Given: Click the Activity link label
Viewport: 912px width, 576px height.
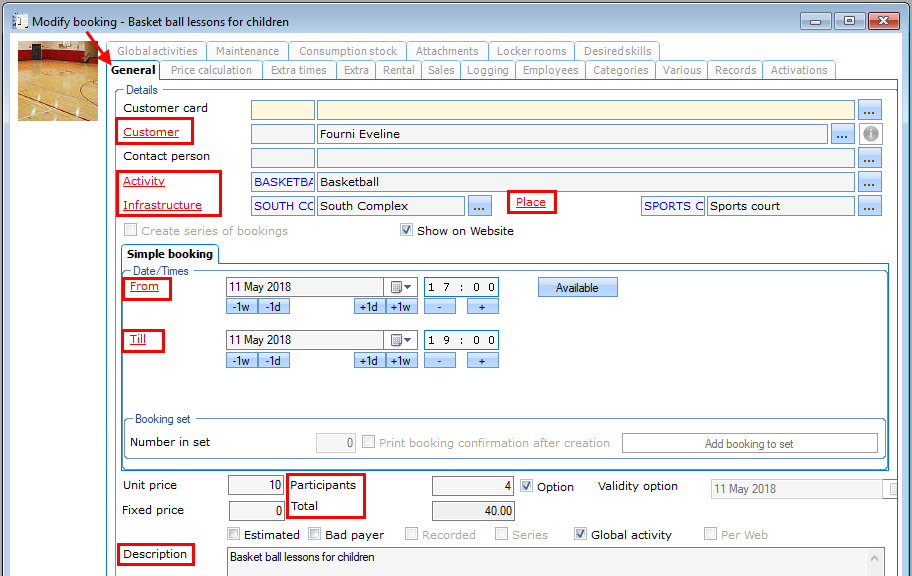Looking at the screenshot, I should (144, 181).
